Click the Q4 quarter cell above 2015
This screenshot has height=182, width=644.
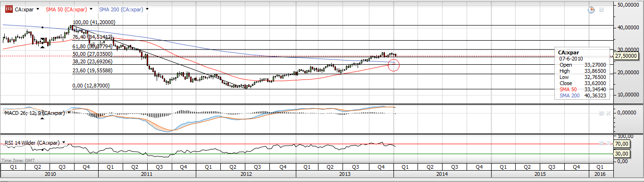pyautogui.click(x=577, y=167)
